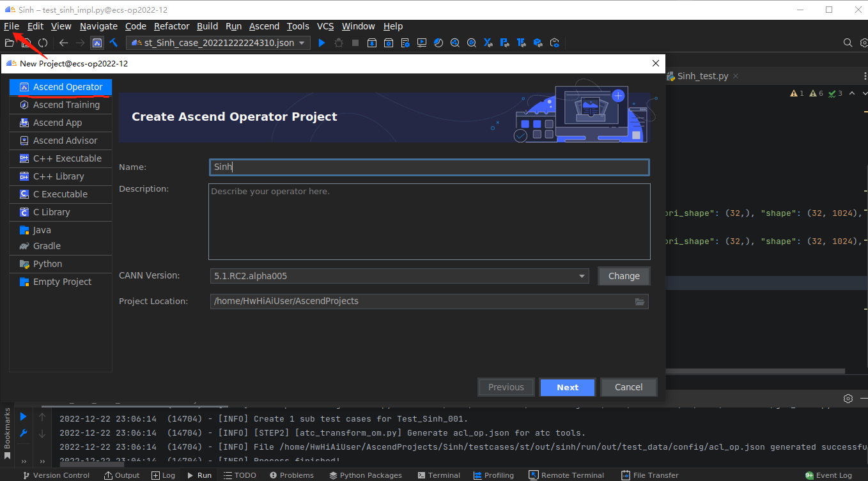Image resolution: width=868 pixels, height=481 pixels.
Task: Open the Terminal tool window
Action: click(438, 475)
